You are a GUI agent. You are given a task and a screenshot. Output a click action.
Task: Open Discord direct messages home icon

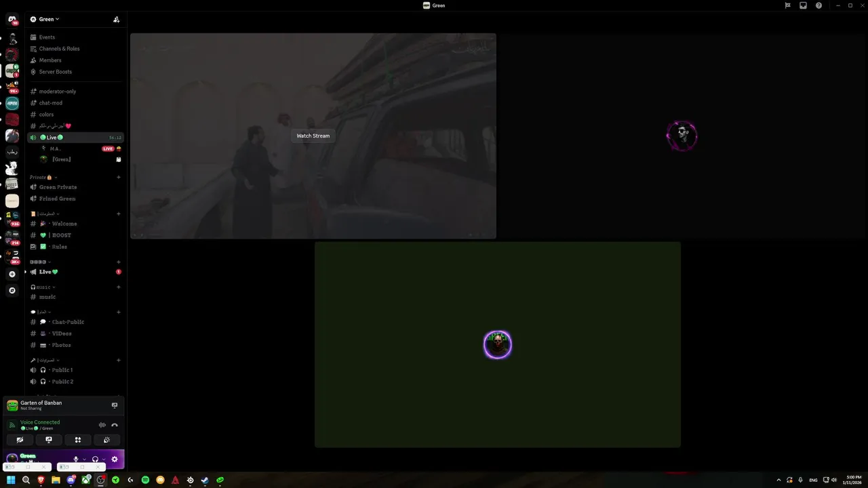click(12, 20)
